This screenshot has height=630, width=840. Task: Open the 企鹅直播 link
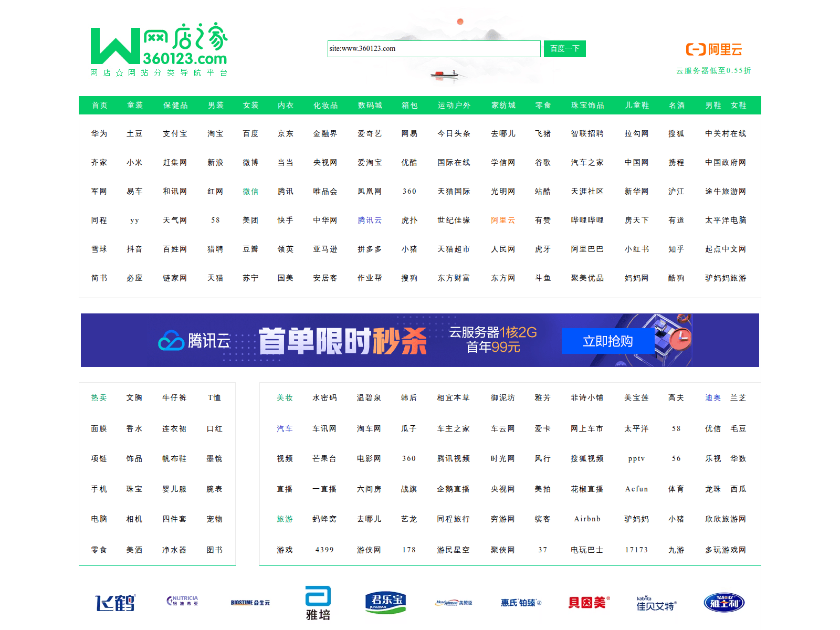(x=453, y=489)
